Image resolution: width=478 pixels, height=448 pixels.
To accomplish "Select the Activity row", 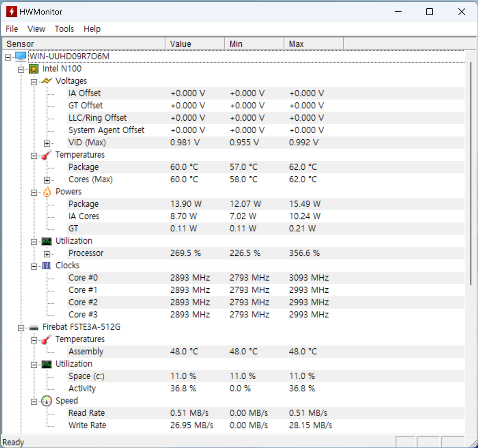I will tap(265, 388).
